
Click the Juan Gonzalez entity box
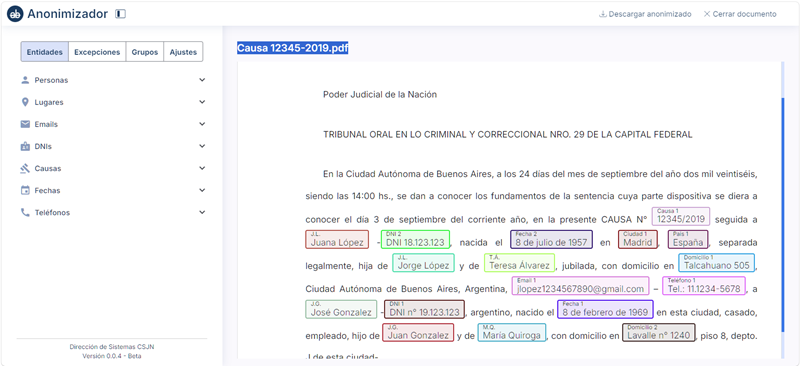(x=418, y=333)
